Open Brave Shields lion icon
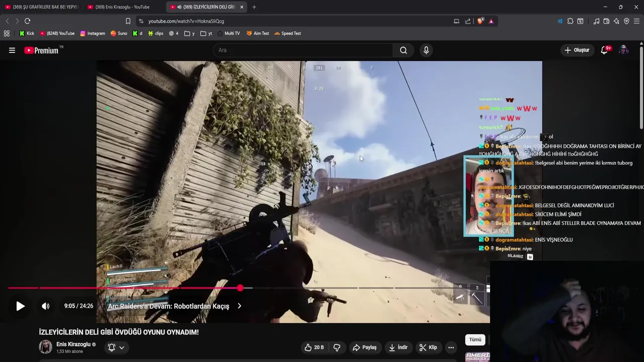This screenshot has height=362, width=644. 480,21
